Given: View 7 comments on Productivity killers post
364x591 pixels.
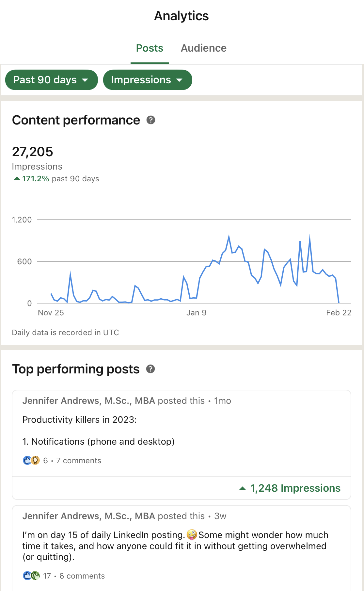Looking at the screenshot, I should pyautogui.click(x=79, y=461).
